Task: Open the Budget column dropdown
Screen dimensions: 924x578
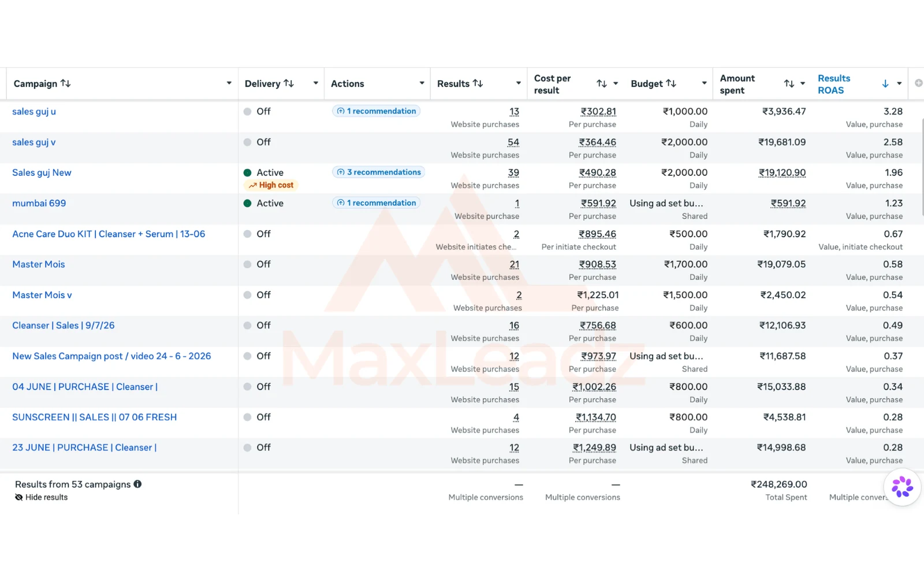Action: coord(705,83)
